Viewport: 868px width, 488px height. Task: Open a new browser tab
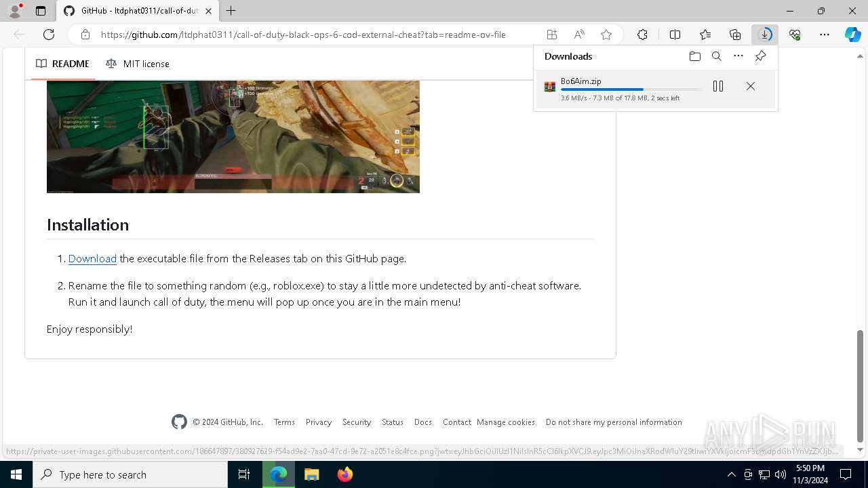point(231,11)
